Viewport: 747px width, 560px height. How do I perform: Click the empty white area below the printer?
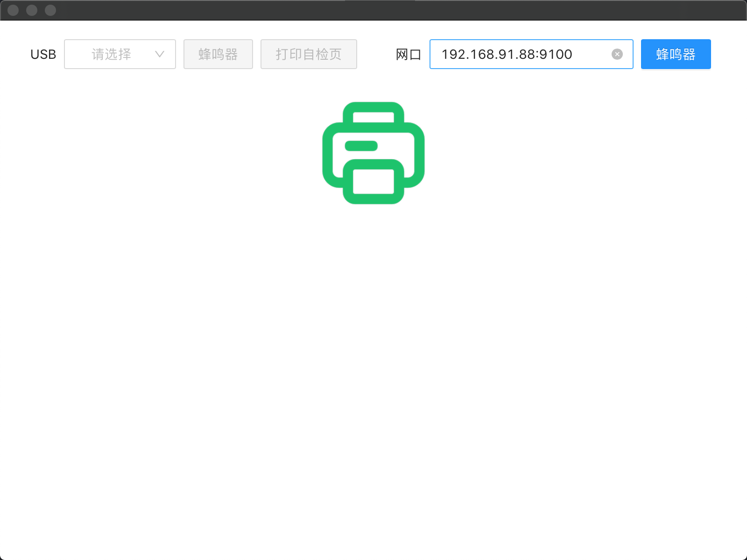click(x=373, y=373)
